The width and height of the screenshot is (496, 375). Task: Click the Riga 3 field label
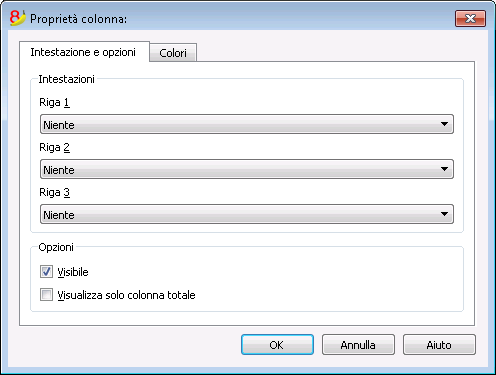[x=54, y=192]
